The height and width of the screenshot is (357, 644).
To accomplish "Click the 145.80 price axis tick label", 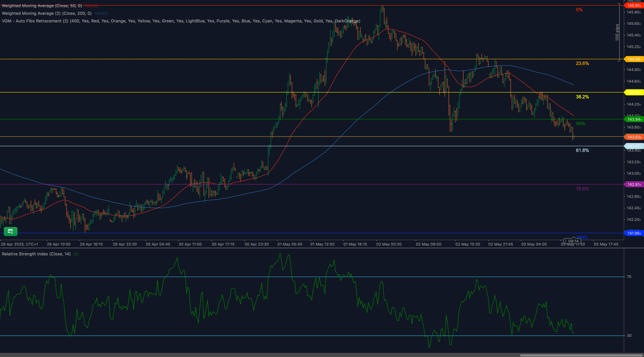I will coord(634,12).
